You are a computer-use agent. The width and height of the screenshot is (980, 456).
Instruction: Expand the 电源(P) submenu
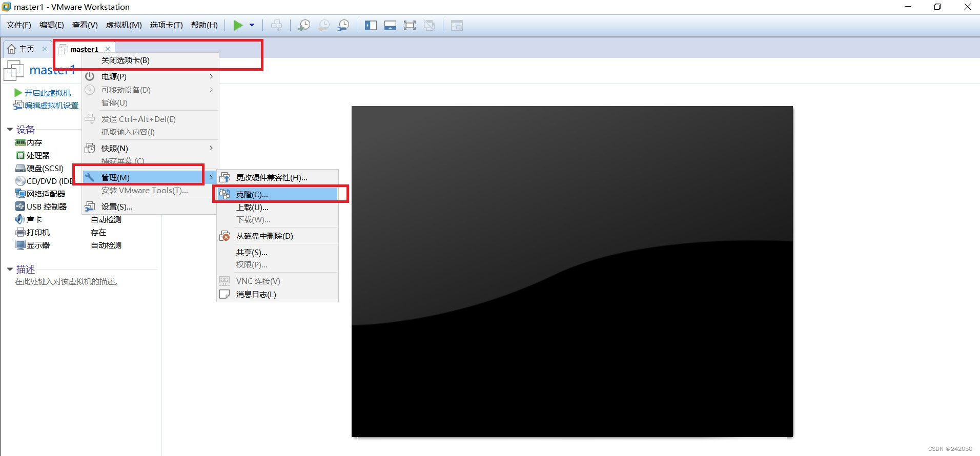click(151, 76)
